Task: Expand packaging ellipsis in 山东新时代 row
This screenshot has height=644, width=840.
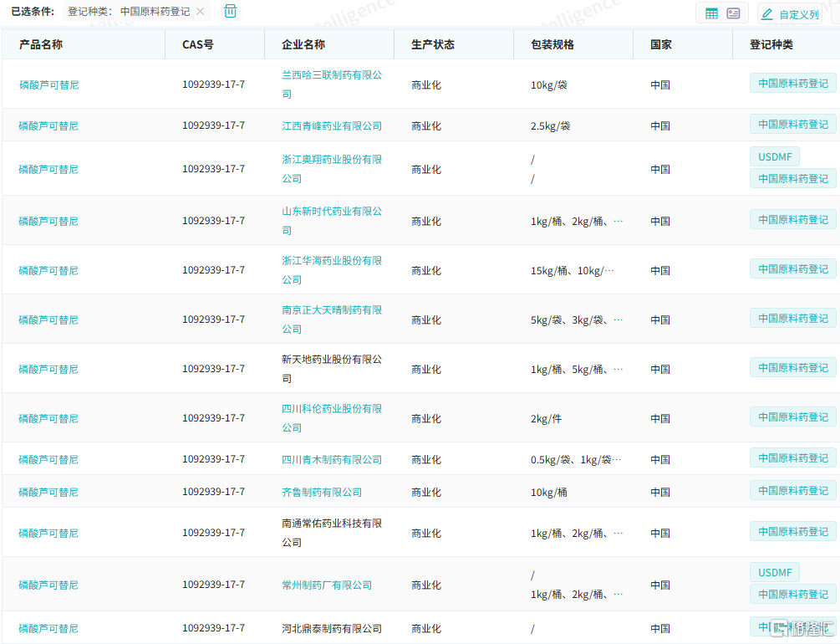Action: 619,221
